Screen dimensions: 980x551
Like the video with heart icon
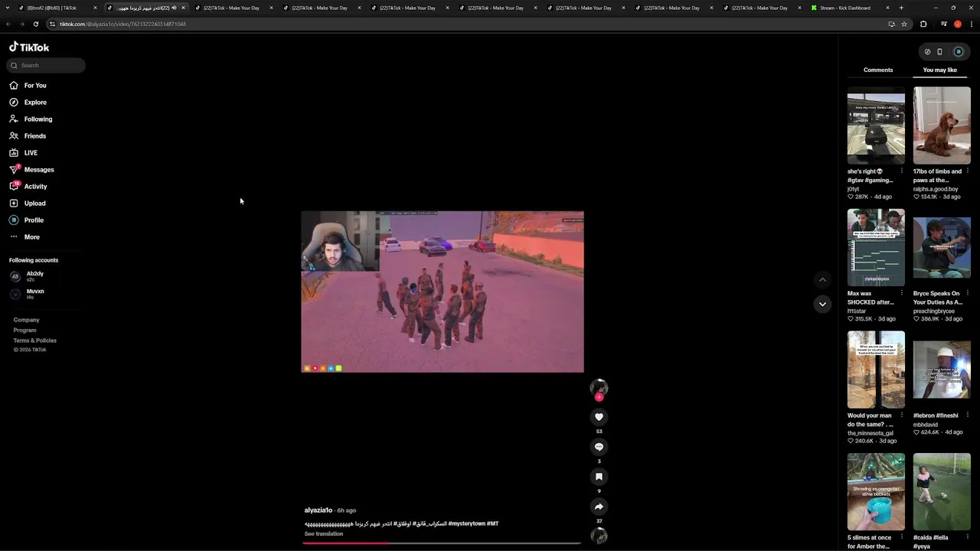(599, 417)
